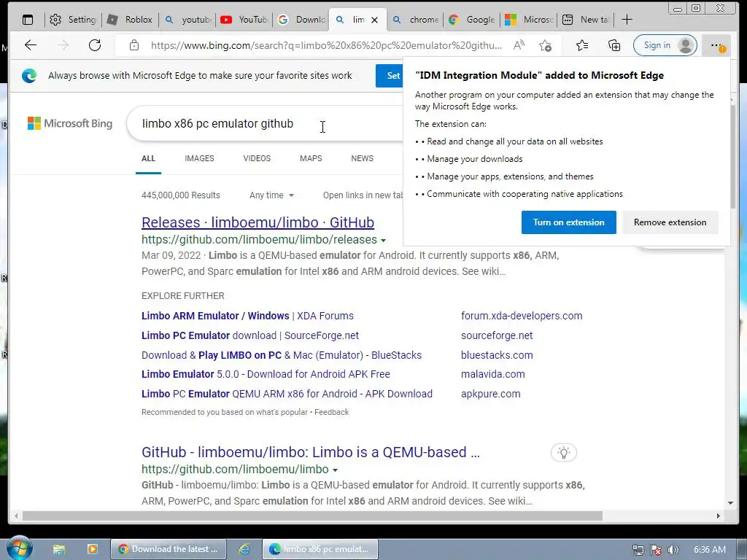Open forum.xda-developers.com link
Viewport: 747px width, 560px height.
pyautogui.click(x=522, y=316)
